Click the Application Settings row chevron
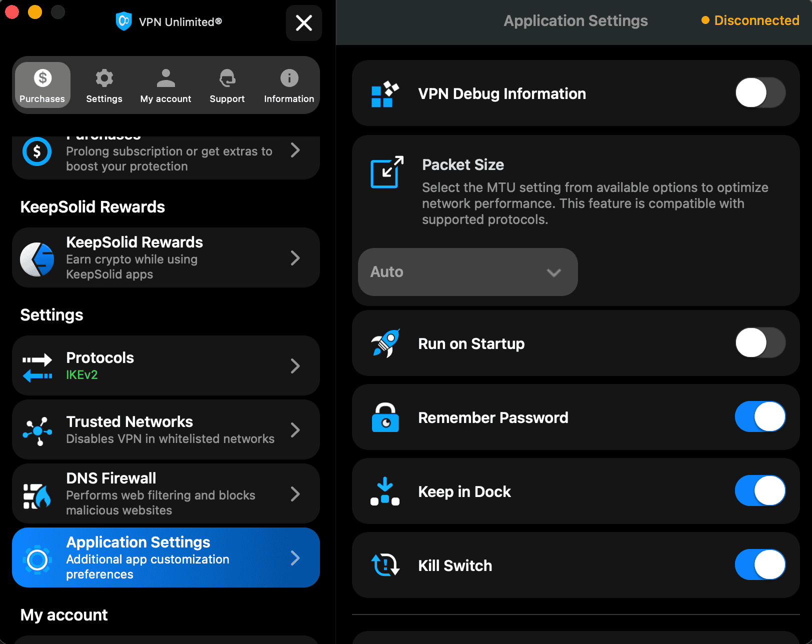The height and width of the screenshot is (644, 812). point(295,558)
